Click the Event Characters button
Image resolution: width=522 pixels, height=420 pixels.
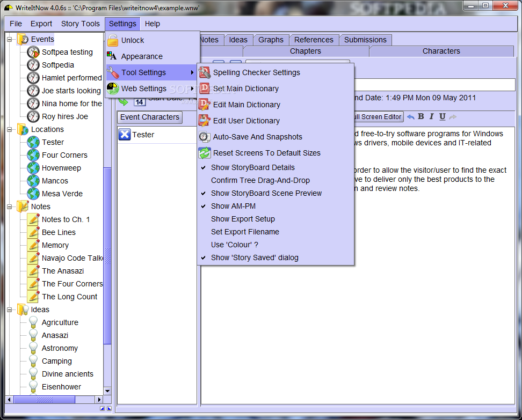(x=149, y=117)
